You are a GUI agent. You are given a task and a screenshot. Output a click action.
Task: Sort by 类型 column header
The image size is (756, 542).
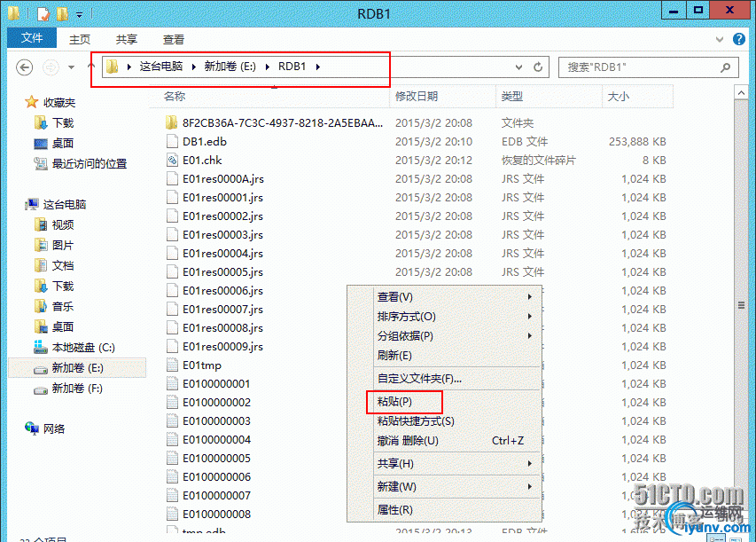[512, 97]
